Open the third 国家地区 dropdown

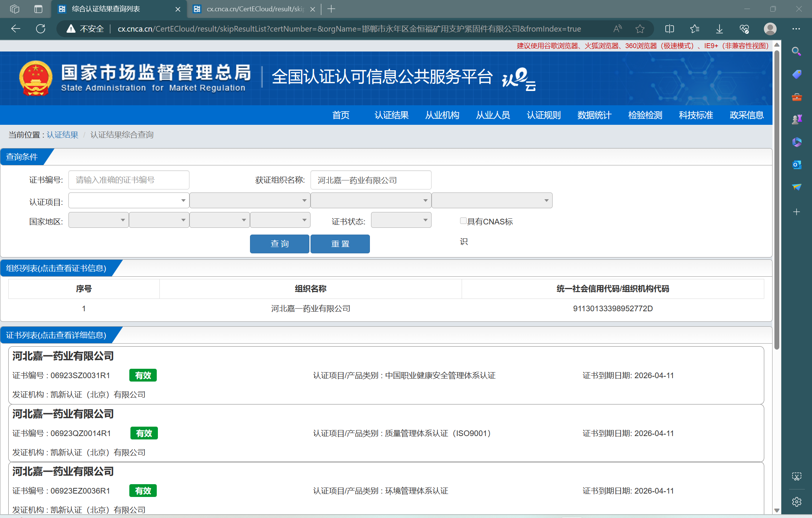coord(220,220)
